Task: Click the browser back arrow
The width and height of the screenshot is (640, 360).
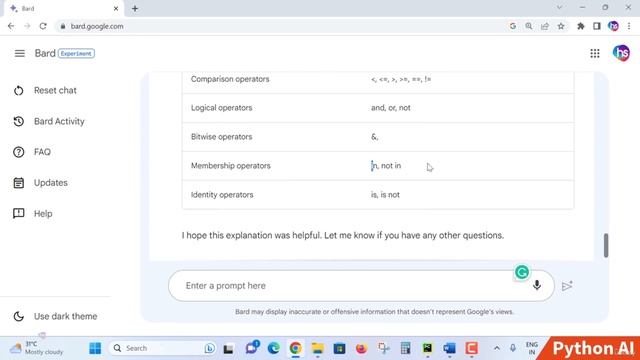Action: pyautogui.click(x=11, y=26)
